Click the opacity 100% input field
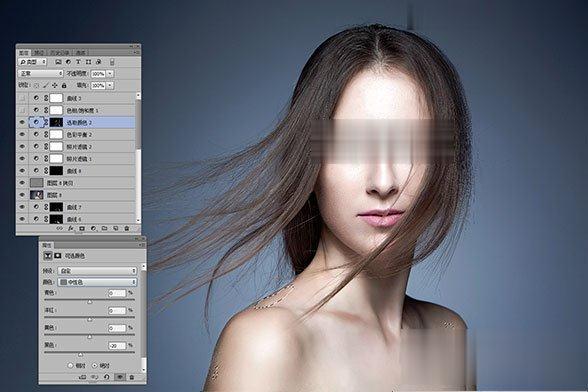This screenshot has width=588, height=392. pyautogui.click(x=98, y=74)
